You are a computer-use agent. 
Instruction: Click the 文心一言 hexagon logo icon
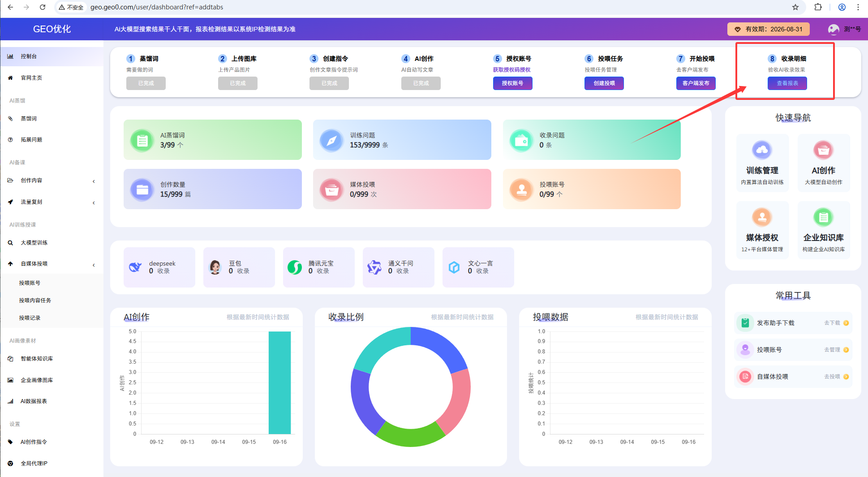454,267
